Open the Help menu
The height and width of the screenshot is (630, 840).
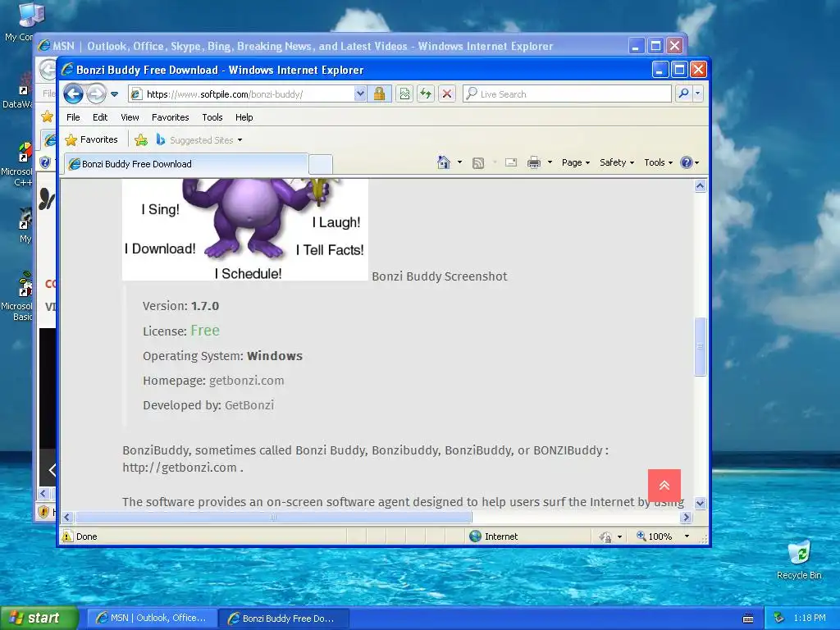tap(244, 117)
